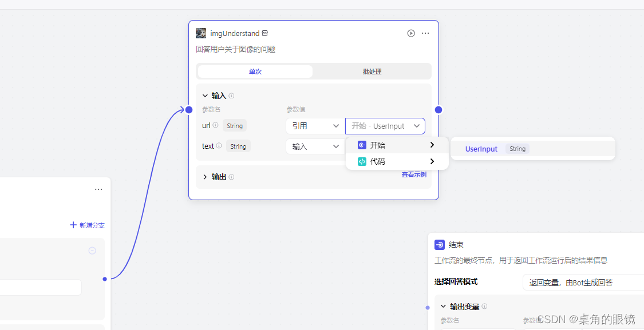Click the empty input field in the branch node
The image size is (644, 330).
click(40, 287)
